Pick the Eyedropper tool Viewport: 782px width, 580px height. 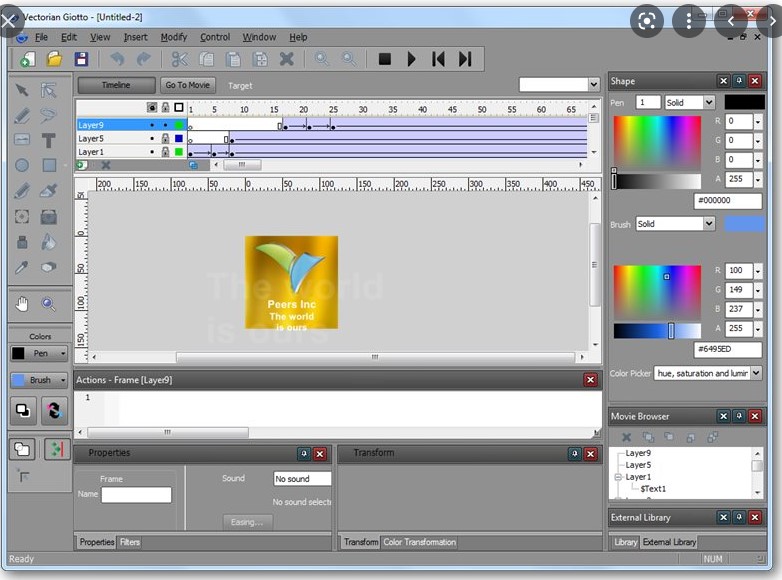point(22,267)
